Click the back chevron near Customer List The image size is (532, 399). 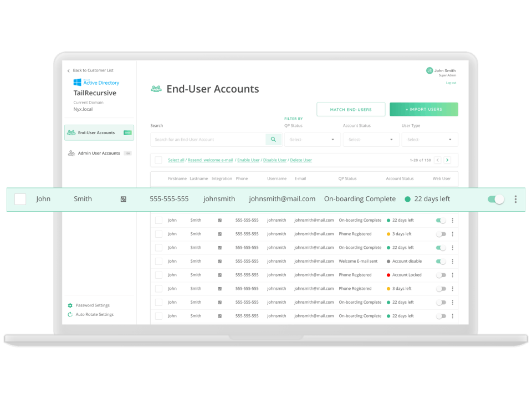point(69,70)
